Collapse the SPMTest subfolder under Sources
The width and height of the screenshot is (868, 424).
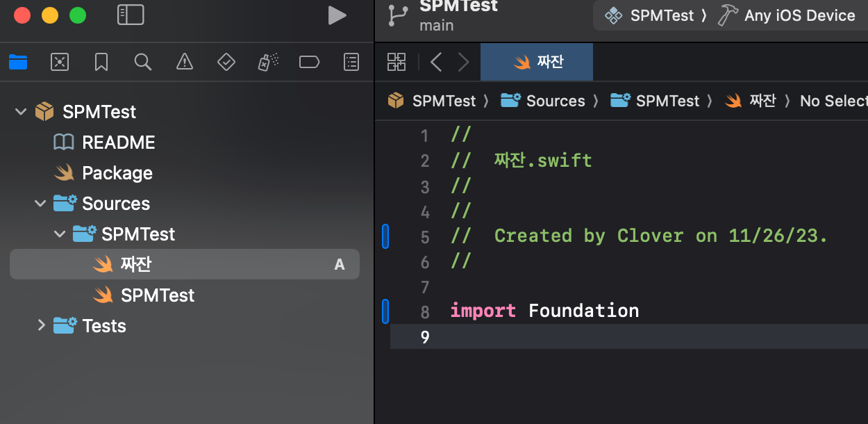pos(60,234)
